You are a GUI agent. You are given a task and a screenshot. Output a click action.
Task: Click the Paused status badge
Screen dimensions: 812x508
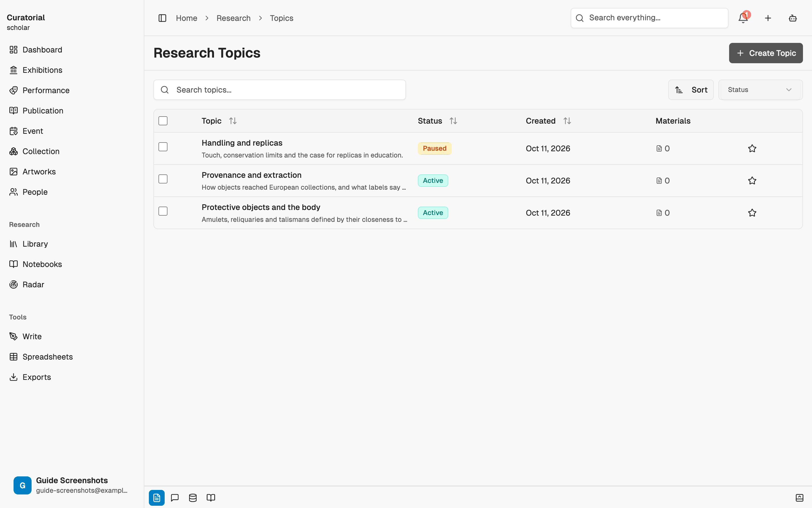(x=434, y=148)
